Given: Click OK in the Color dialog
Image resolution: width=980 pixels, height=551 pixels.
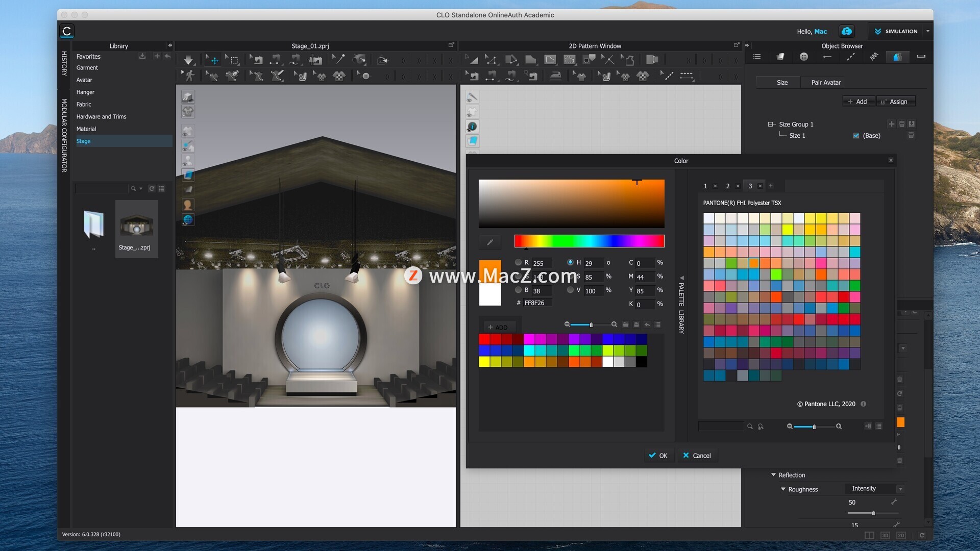Looking at the screenshot, I should [658, 456].
